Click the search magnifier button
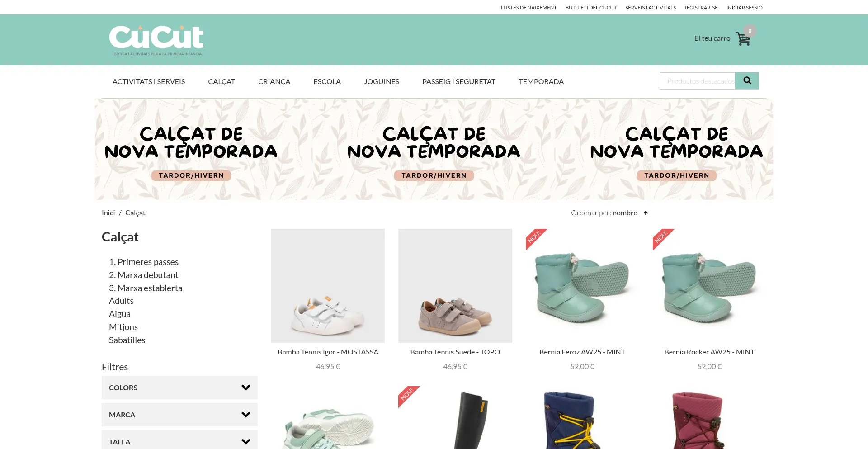The image size is (868, 449). [747, 81]
